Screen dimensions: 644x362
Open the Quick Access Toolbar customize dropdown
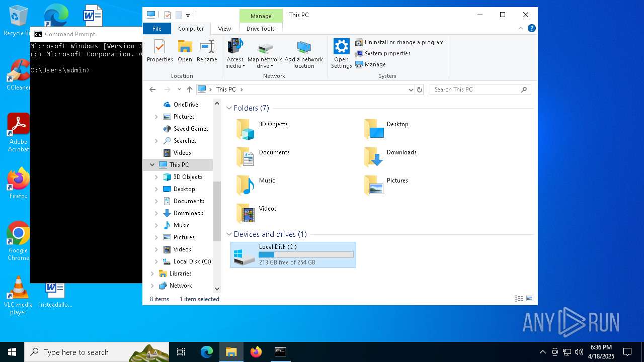coord(188,16)
